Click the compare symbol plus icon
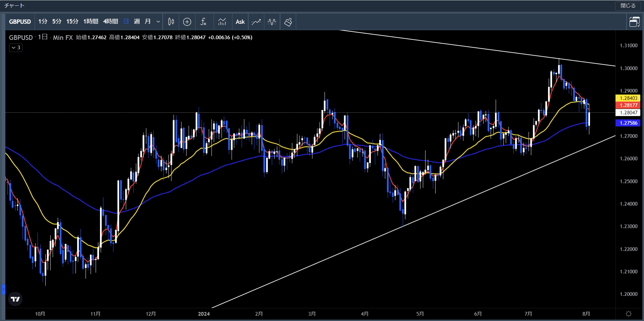The height and width of the screenshot is (321, 644). [x=187, y=22]
